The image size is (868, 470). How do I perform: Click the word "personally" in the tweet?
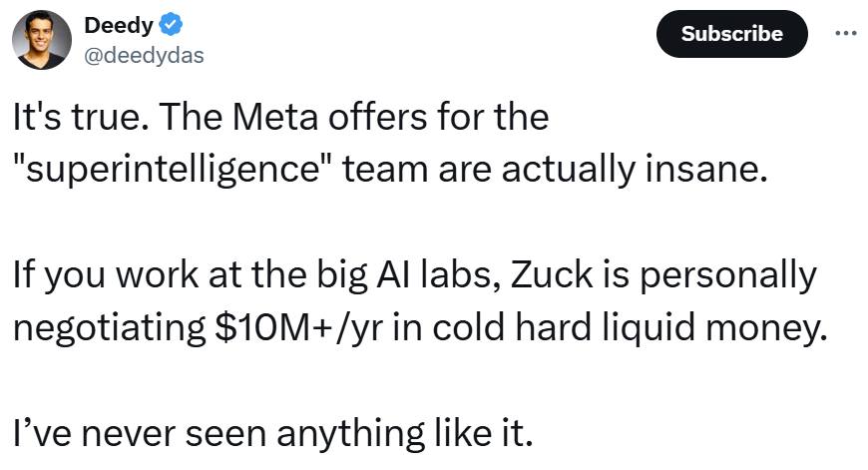[x=728, y=275]
